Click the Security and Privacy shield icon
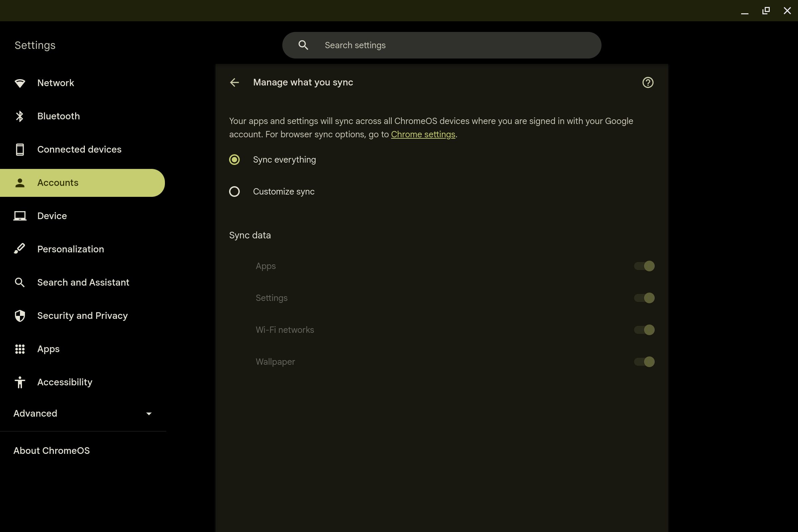Viewport: 798px width, 532px height. (20, 316)
